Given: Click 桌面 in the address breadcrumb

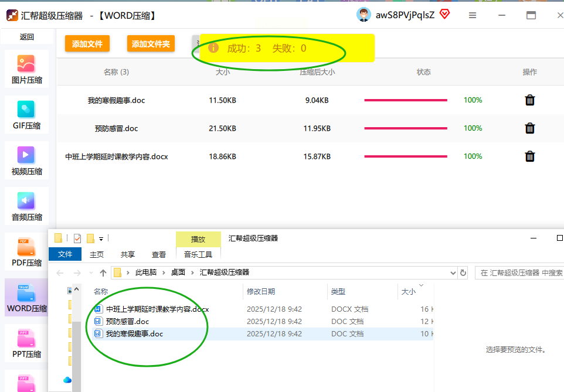Looking at the screenshot, I should [x=178, y=272].
